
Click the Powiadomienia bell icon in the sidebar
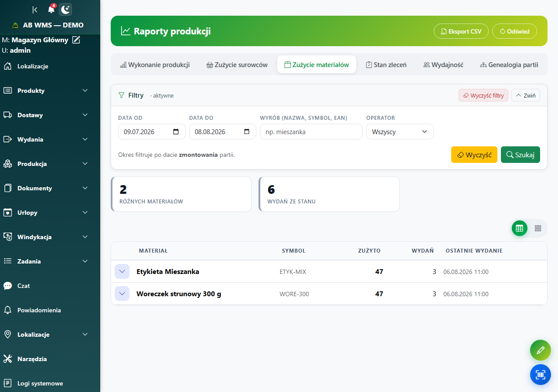point(7,310)
